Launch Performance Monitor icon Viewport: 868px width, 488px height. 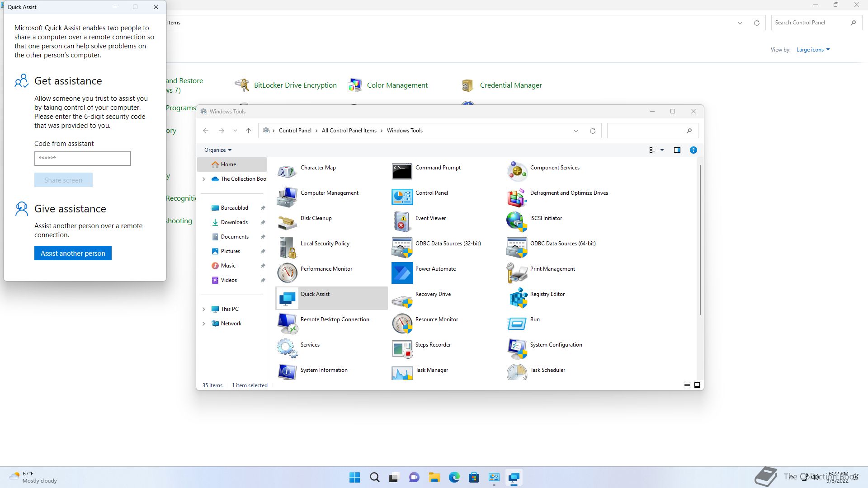[287, 273]
